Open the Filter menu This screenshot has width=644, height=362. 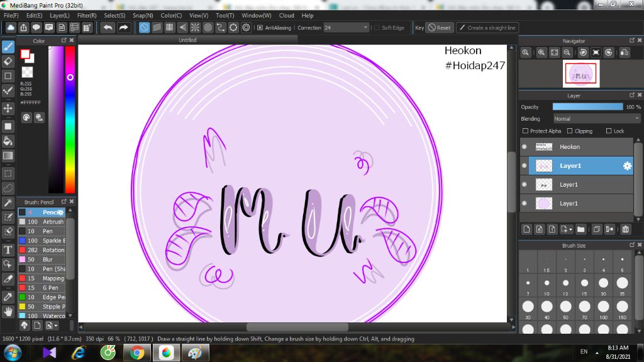[87, 15]
